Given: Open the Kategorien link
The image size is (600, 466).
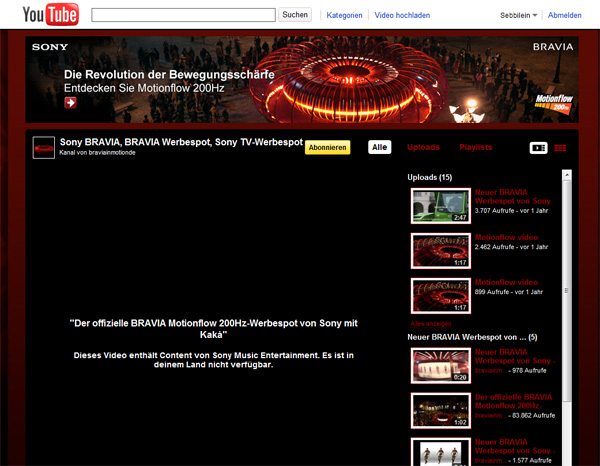Looking at the screenshot, I should pos(344,16).
